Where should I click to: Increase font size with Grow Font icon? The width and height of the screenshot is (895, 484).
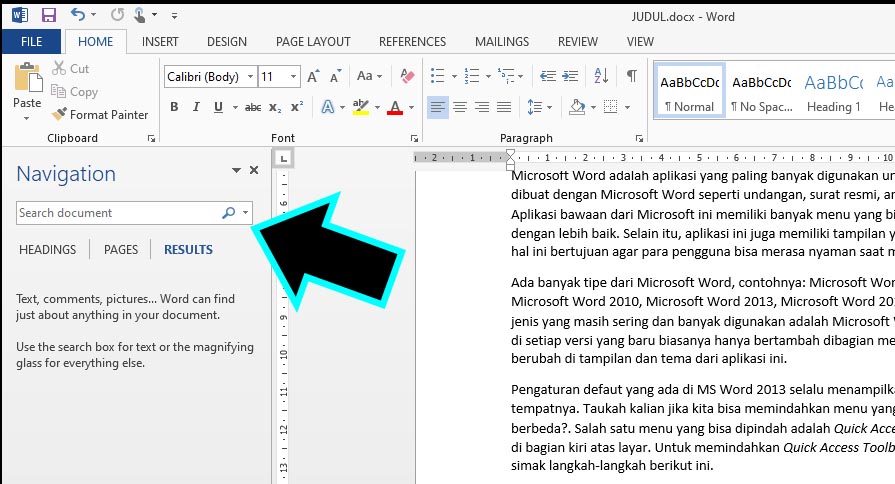coord(314,77)
